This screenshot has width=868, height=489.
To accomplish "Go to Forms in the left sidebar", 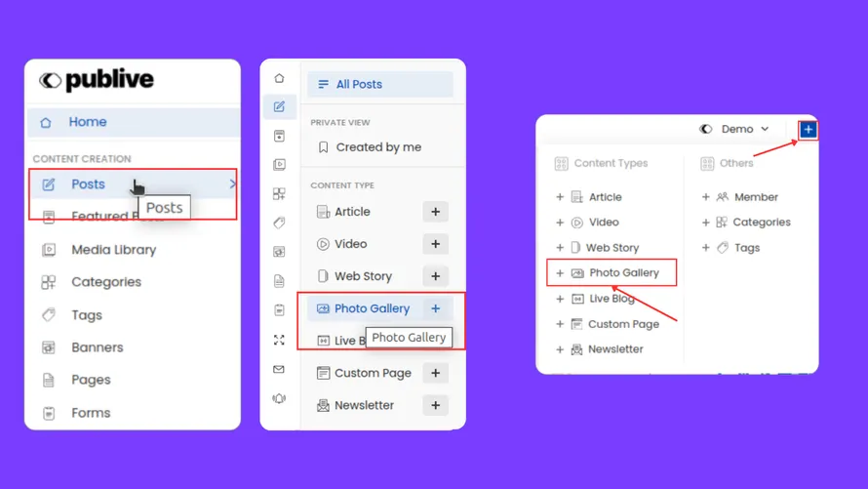I will click(91, 413).
